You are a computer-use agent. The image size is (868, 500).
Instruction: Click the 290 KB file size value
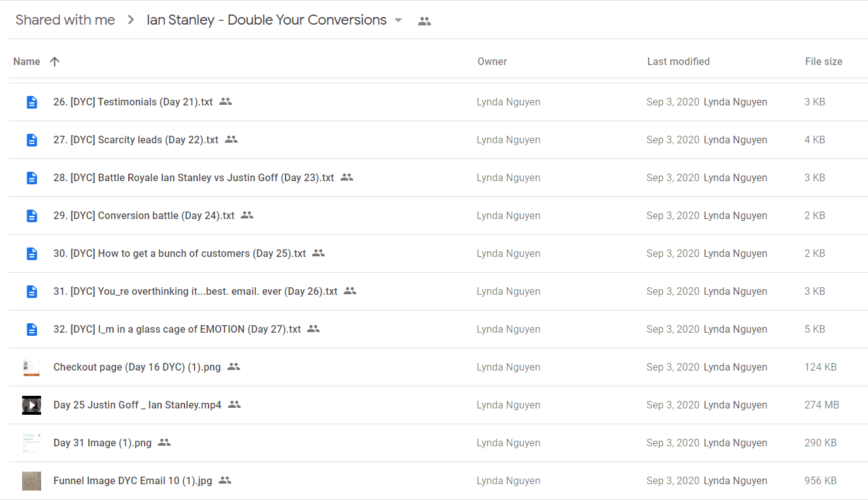point(821,443)
